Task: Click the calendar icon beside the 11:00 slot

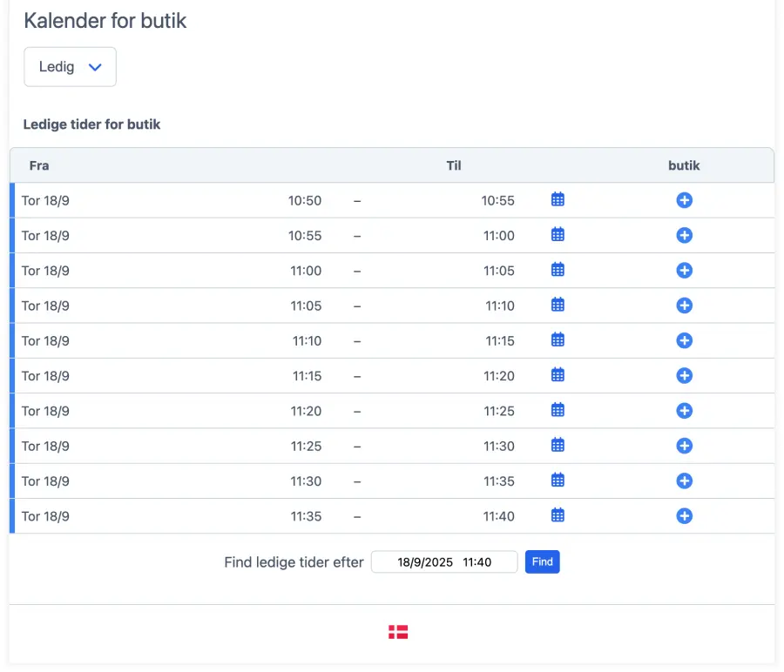Action: point(558,270)
